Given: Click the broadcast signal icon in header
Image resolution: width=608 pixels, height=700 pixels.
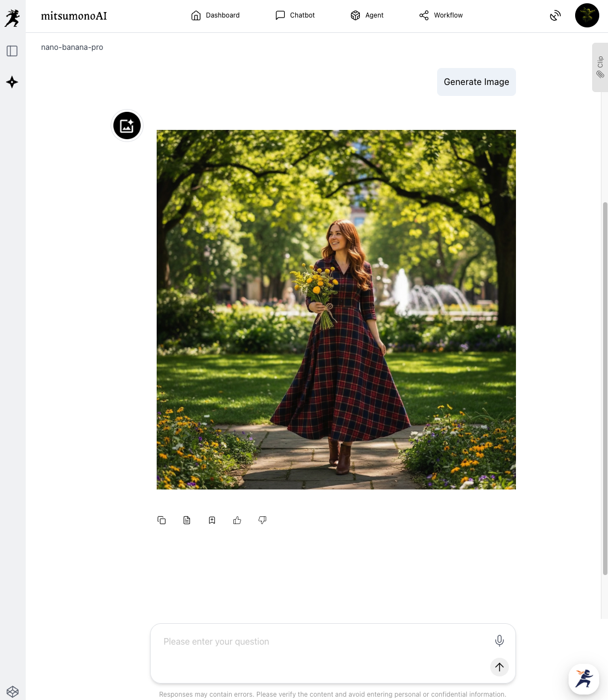Looking at the screenshot, I should (555, 15).
